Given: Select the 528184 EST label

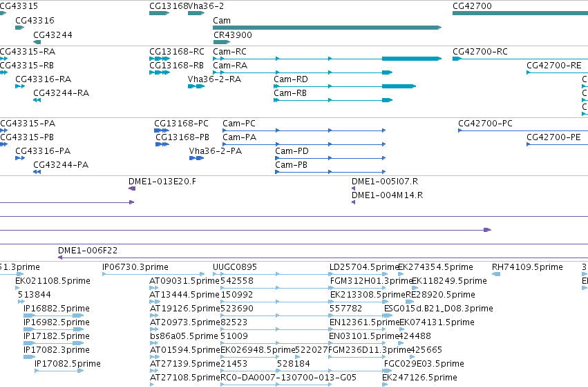Looking at the screenshot, I should [x=294, y=364].
